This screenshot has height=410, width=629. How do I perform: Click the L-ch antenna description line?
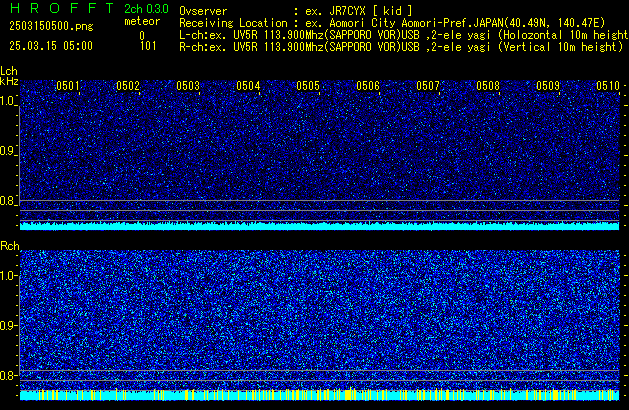pos(404,35)
